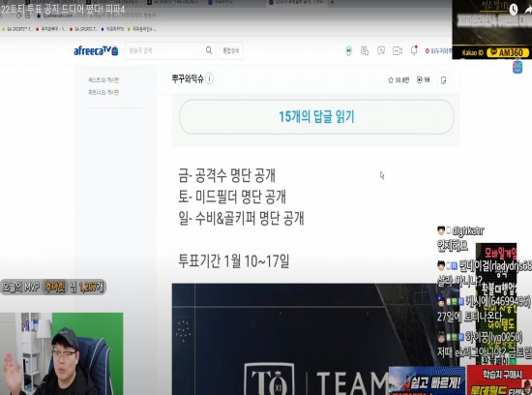Click chat message 27일에 토티나온다

[469, 317]
